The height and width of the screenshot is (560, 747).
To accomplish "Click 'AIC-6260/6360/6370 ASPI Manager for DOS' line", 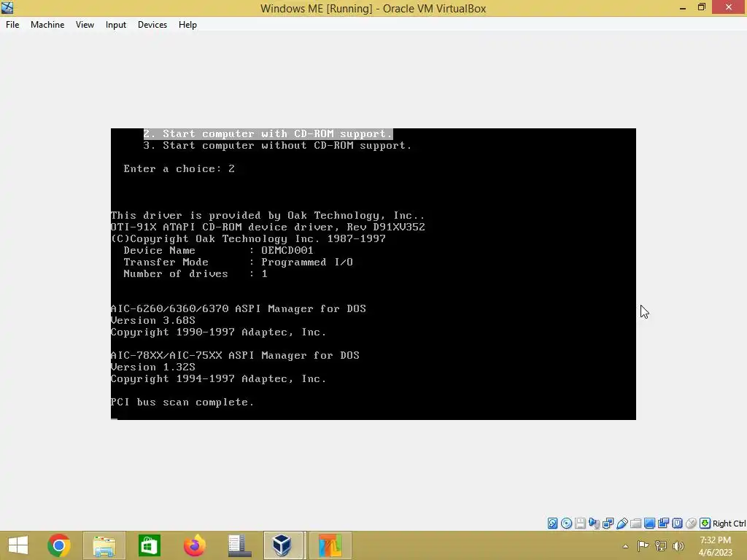I will coord(239,309).
